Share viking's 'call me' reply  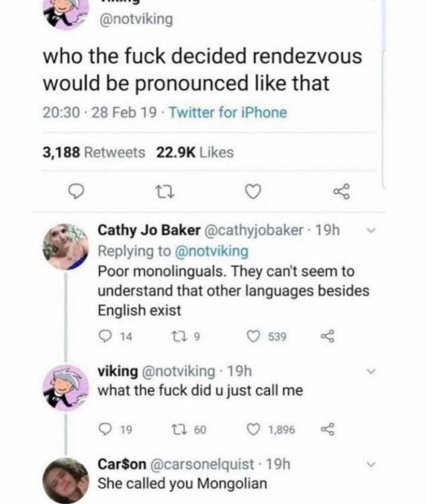pyautogui.click(x=327, y=429)
